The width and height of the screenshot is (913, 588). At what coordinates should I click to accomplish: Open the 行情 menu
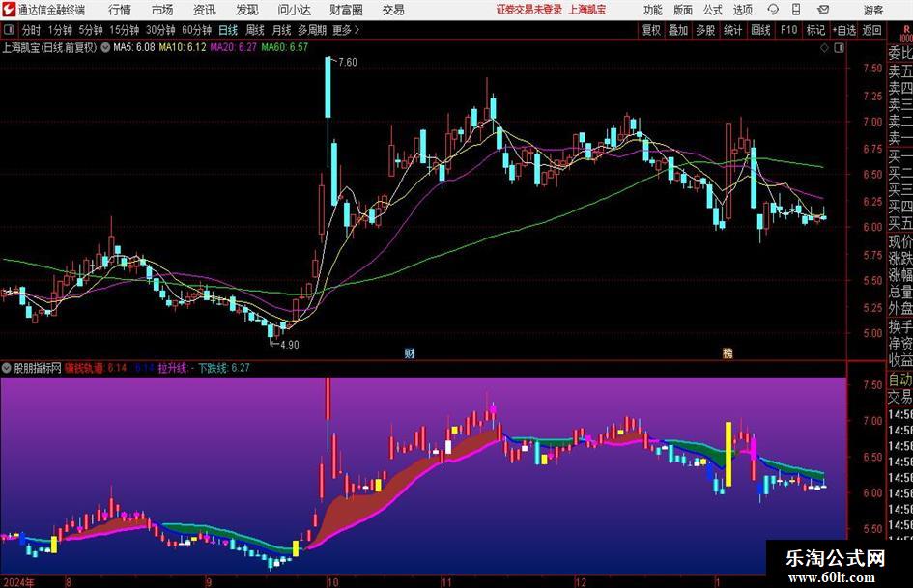[x=120, y=10]
